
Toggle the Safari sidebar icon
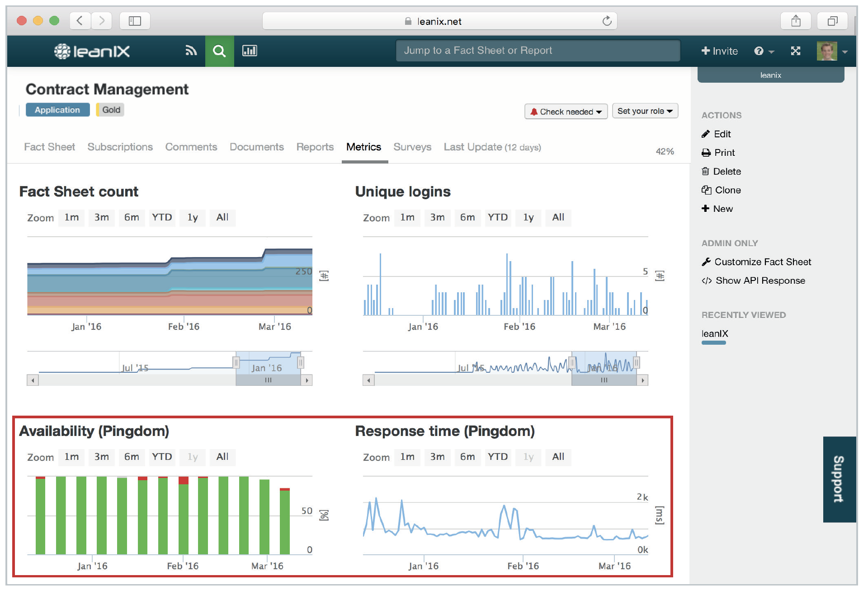pos(135,21)
